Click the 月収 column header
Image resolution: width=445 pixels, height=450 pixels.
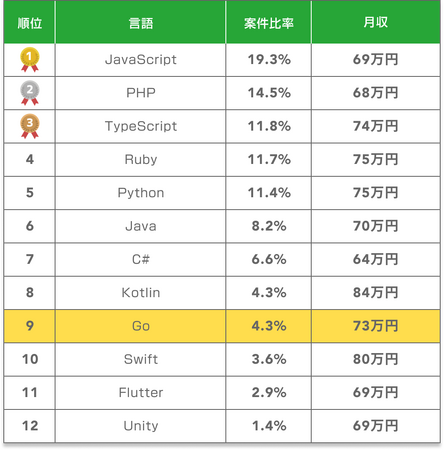coord(376,23)
